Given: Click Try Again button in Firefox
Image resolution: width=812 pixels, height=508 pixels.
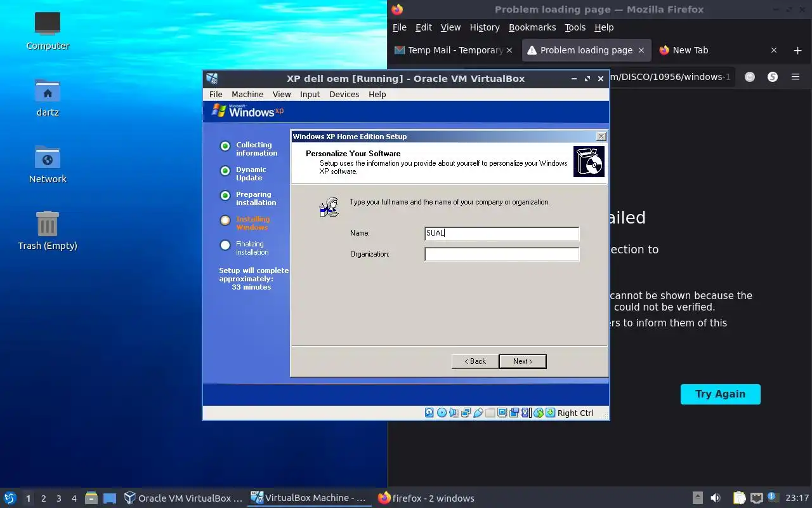Looking at the screenshot, I should tap(720, 394).
